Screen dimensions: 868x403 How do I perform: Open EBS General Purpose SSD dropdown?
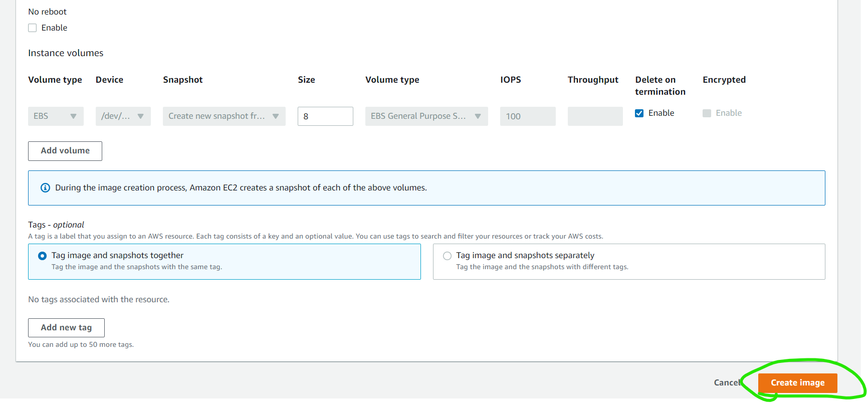[426, 116]
